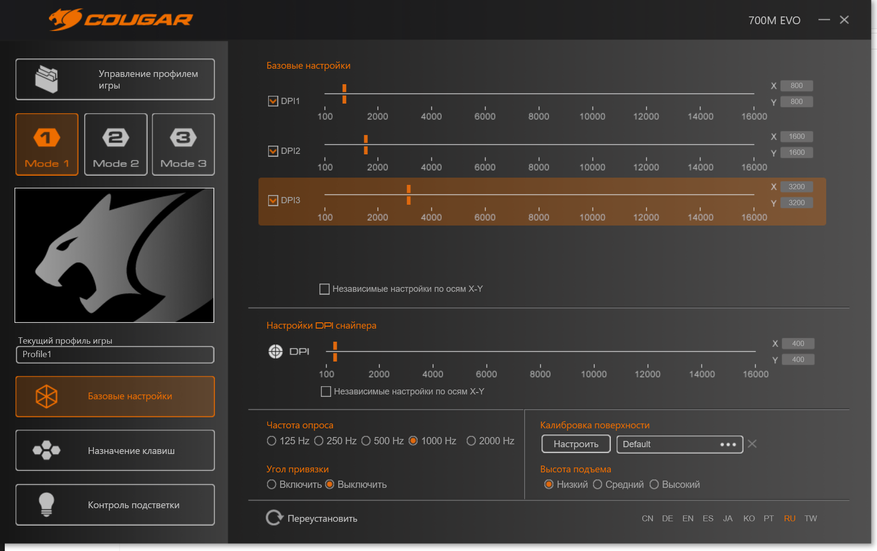Select Высокий lift height
Image resolution: width=877 pixels, height=551 pixels.
pyautogui.click(x=654, y=484)
